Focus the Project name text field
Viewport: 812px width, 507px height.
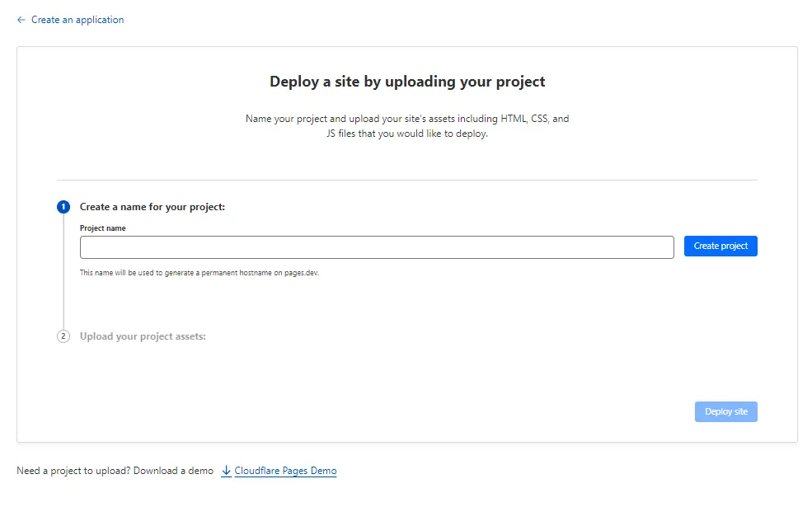click(377, 246)
